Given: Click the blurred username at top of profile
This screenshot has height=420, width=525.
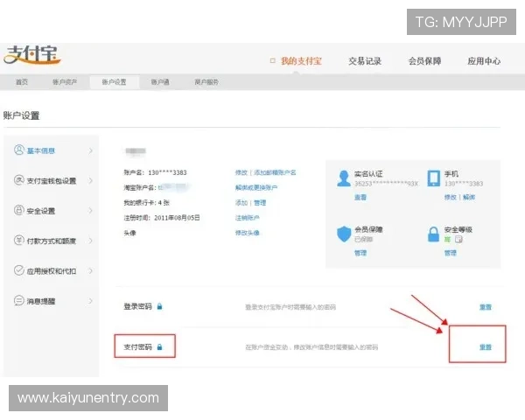Looking at the screenshot, I should tap(136, 151).
